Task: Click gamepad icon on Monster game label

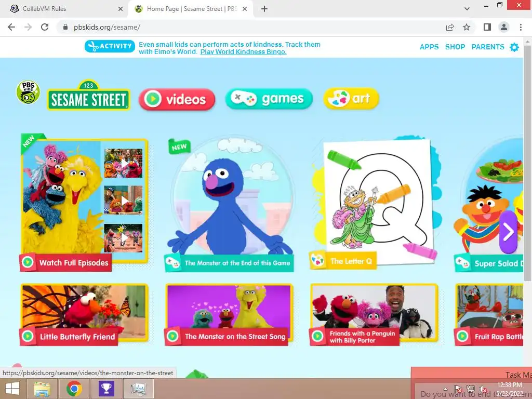Action: pyautogui.click(x=172, y=262)
